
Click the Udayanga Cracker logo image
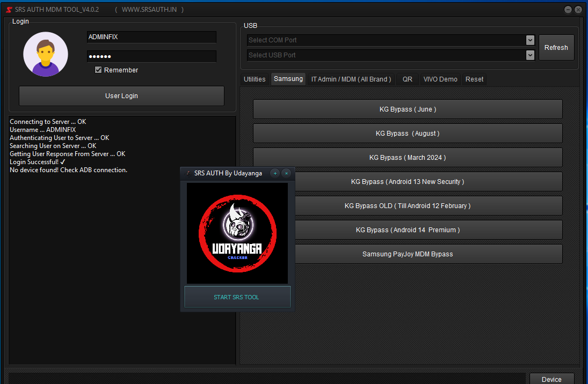click(237, 233)
